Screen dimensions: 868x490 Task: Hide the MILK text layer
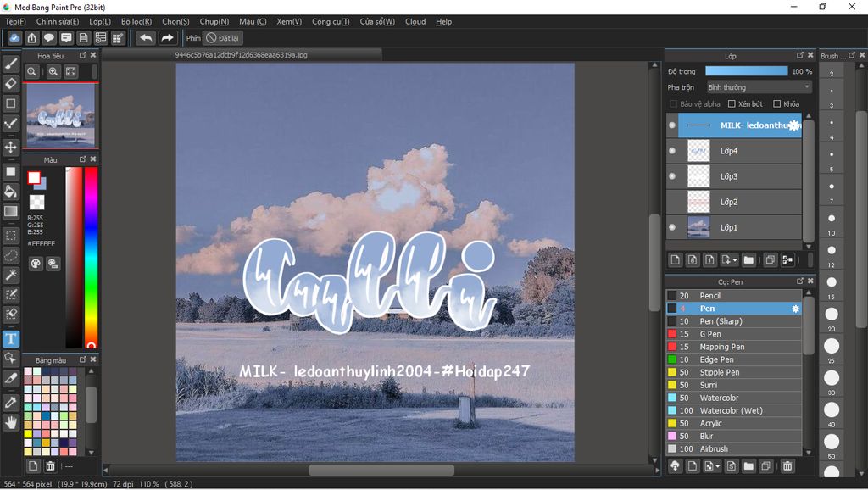(x=672, y=125)
